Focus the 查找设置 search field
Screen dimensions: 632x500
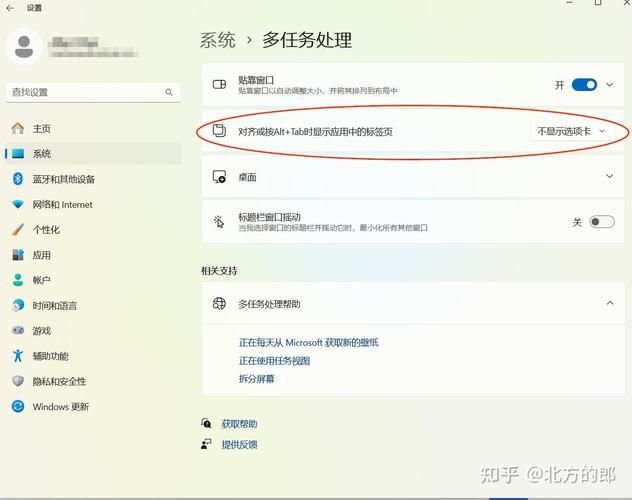pos(93,93)
